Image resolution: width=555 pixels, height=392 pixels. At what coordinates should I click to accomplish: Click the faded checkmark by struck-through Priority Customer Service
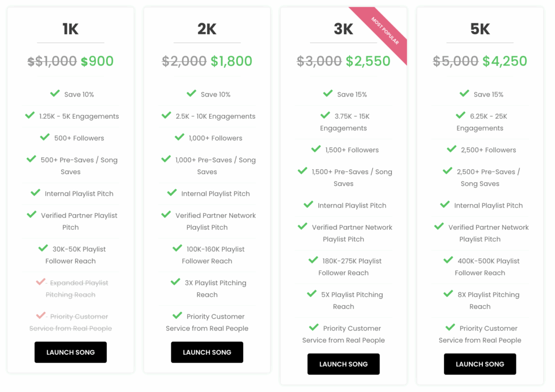point(41,316)
